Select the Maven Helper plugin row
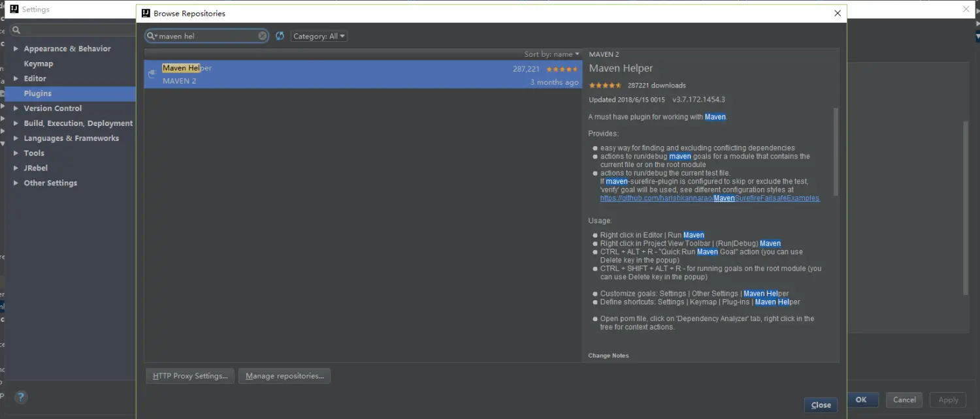Screen dimensions: 980x419 click(x=363, y=74)
